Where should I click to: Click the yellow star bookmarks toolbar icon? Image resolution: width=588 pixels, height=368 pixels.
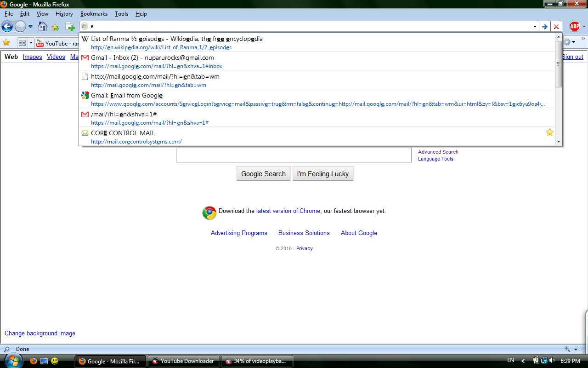(6, 43)
